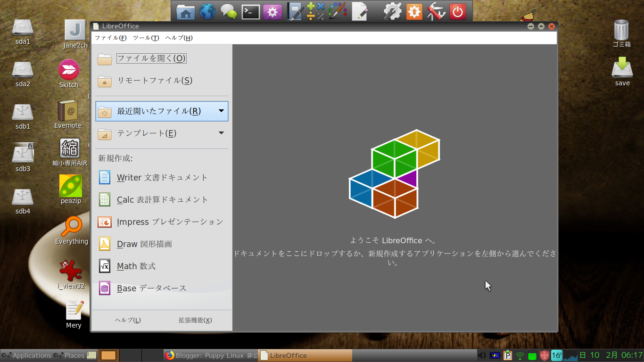Viewport: 644px width, 362px height.
Task: Click the speaker volume tray icon
Action: coord(482,355)
